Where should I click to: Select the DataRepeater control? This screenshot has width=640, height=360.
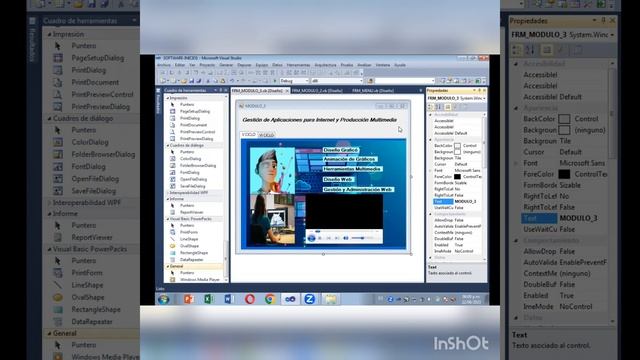(x=191, y=260)
